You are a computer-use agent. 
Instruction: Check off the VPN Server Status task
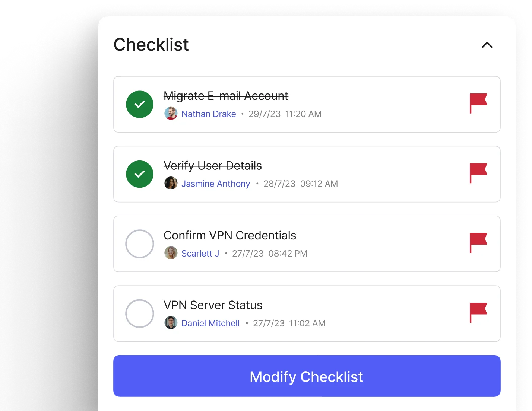click(x=140, y=313)
